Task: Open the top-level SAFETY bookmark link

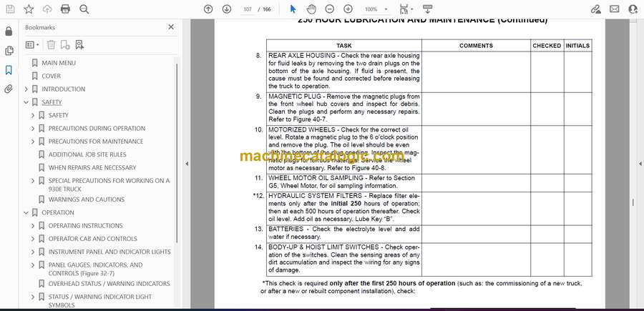Action: click(x=52, y=102)
